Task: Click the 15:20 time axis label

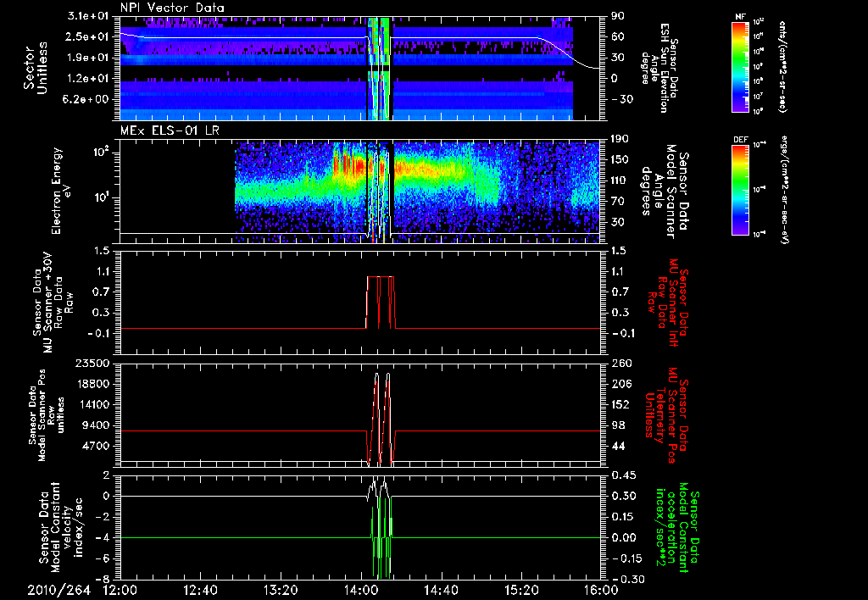Action: tap(521, 590)
